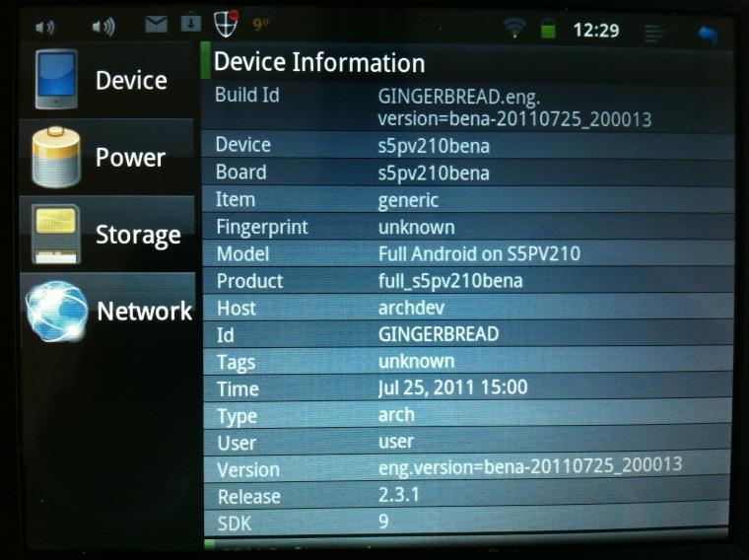Switch to the Network tab label

pos(144,312)
